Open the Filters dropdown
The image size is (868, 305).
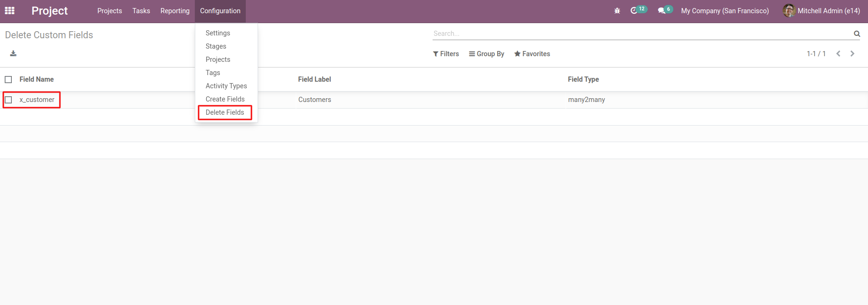446,54
